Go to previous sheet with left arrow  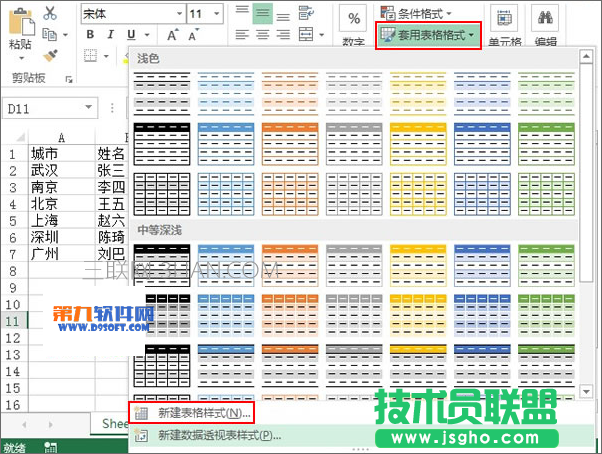(x=25, y=425)
